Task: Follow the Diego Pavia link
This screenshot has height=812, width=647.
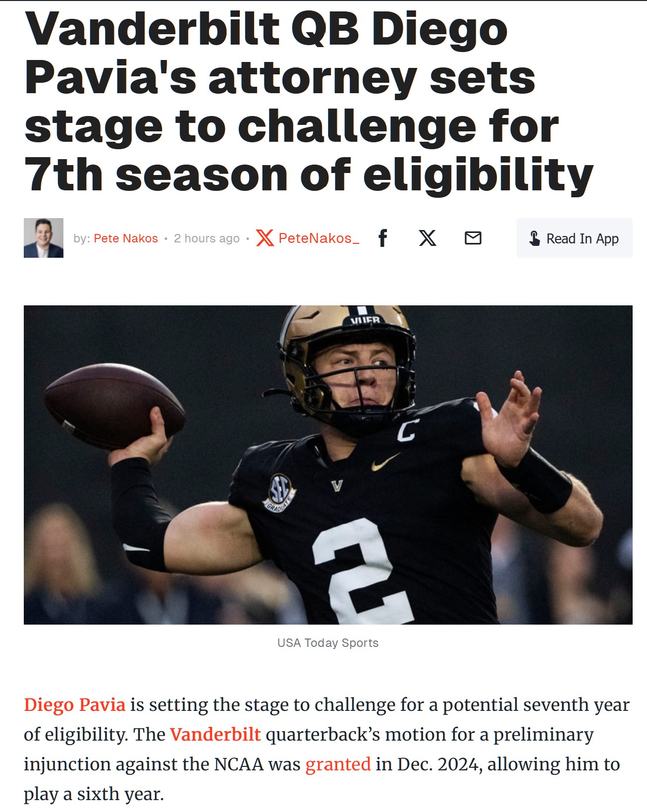Action: (75, 704)
